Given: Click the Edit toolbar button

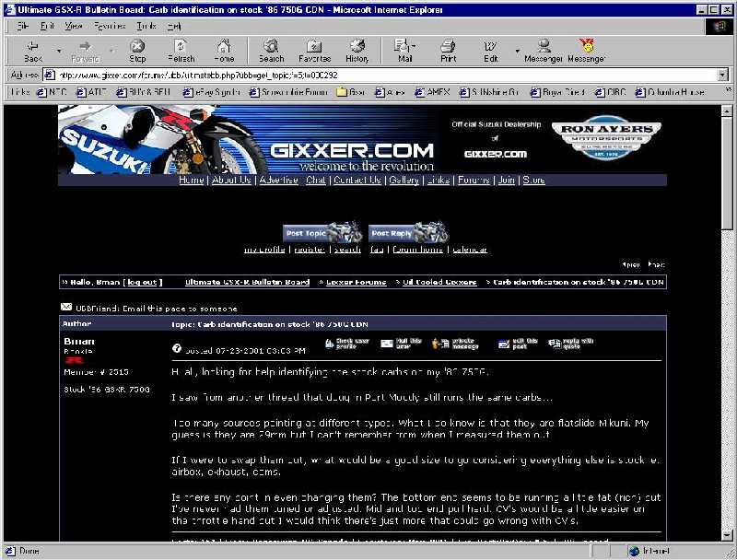Looking at the screenshot, I should tap(490, 52).
